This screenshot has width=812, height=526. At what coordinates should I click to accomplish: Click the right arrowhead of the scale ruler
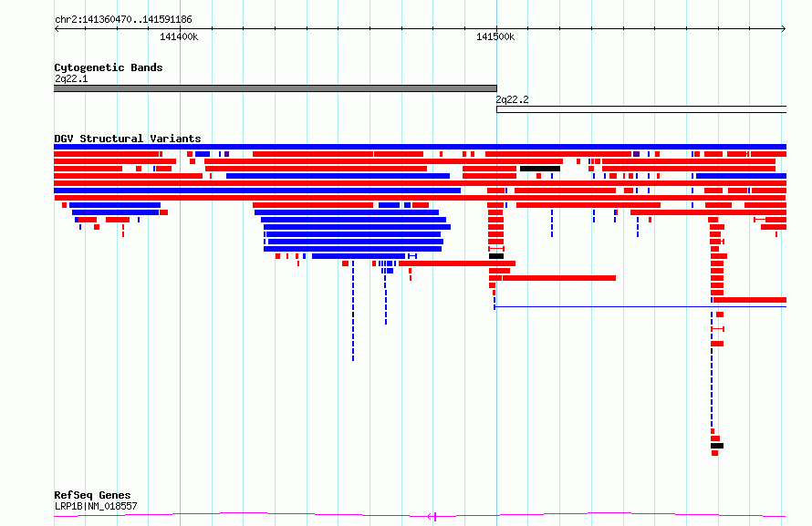coord(784,28)
